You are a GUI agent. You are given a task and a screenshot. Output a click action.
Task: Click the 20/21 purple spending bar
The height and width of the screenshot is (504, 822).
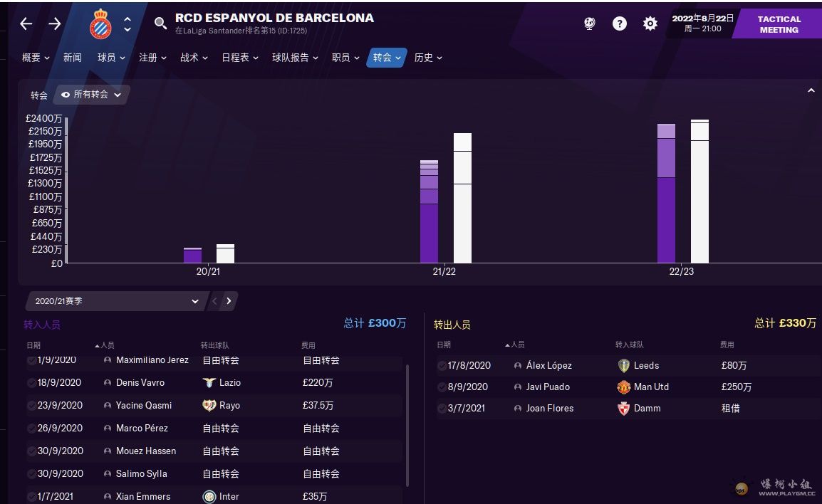[192, 255]
